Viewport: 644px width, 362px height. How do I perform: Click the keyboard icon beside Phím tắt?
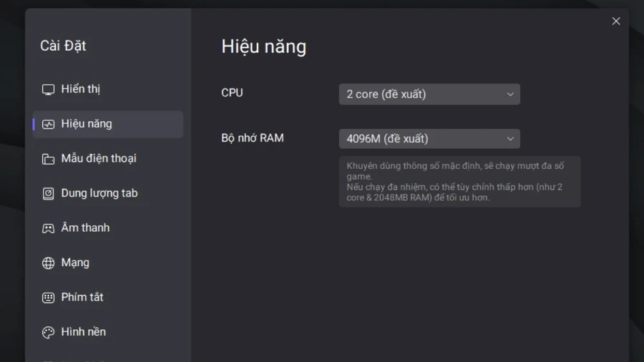click(48, 298)
